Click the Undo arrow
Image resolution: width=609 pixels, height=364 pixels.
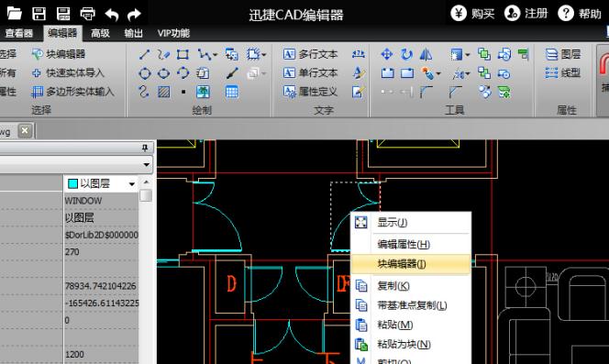(112, 15)
